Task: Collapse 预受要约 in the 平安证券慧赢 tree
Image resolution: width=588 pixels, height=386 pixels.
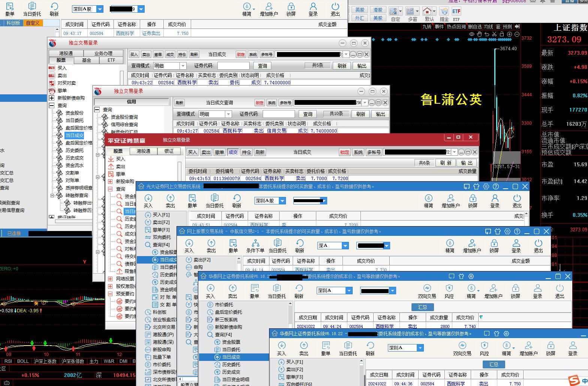Action: coord(110,294)
